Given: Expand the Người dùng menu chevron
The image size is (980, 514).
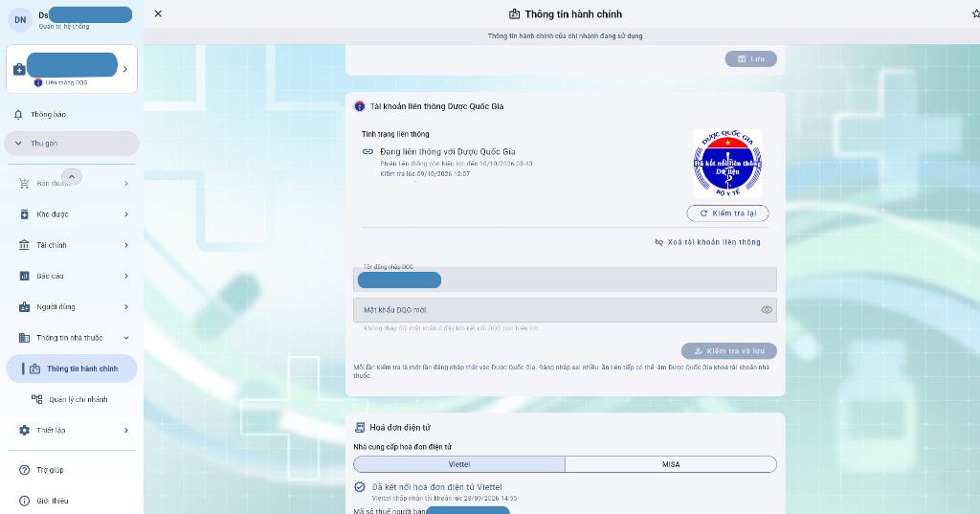Looking at the screenshot, I should [126, 307].
